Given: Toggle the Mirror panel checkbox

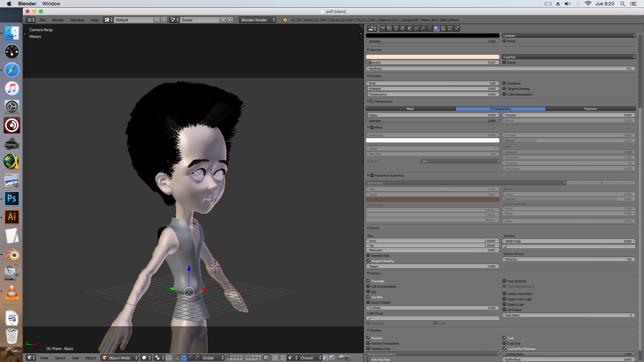Looking at the screenshot, I should 372,128.
